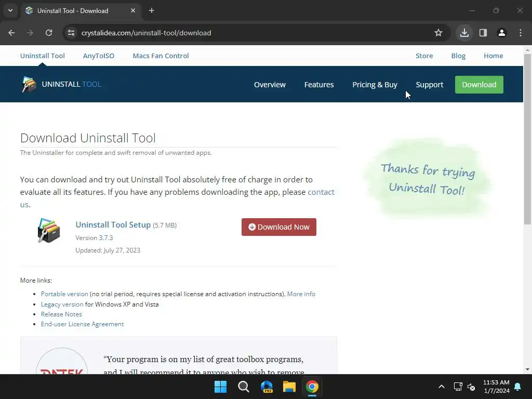Viewport: 532px width, 399px height.
Task: Select the Uninstall Tool top tab
Action: point(43,56)
